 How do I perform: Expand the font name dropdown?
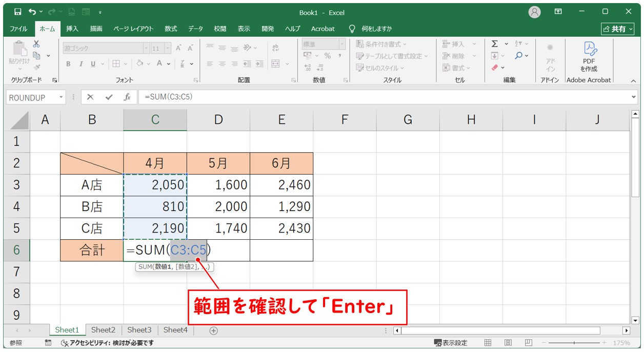(x=147, y=48)
